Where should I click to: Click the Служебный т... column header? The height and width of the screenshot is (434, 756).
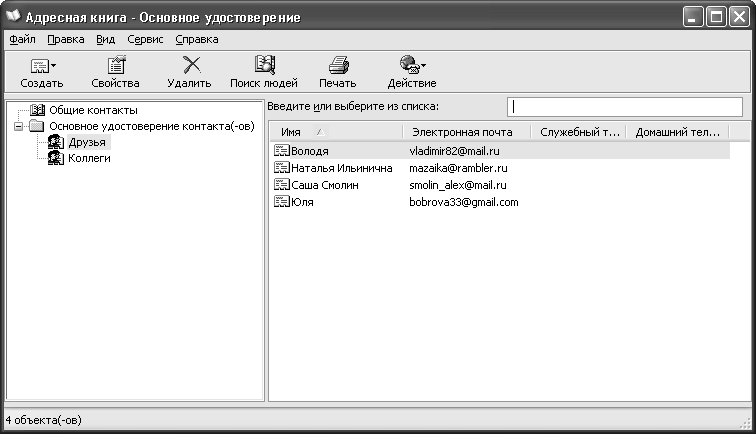point(580,132)
